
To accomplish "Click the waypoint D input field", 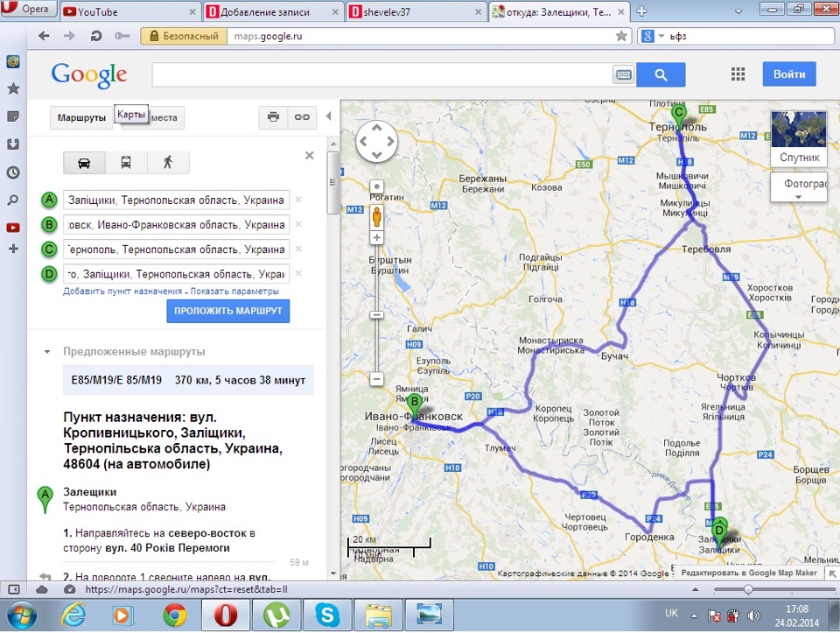I will [x=176, y=274].
